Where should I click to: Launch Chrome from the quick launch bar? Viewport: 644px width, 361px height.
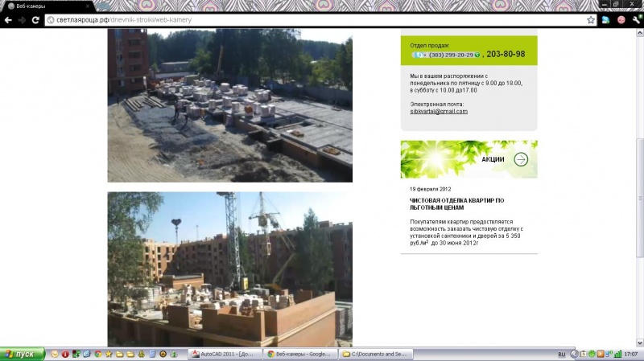click(x=97, y=354)
